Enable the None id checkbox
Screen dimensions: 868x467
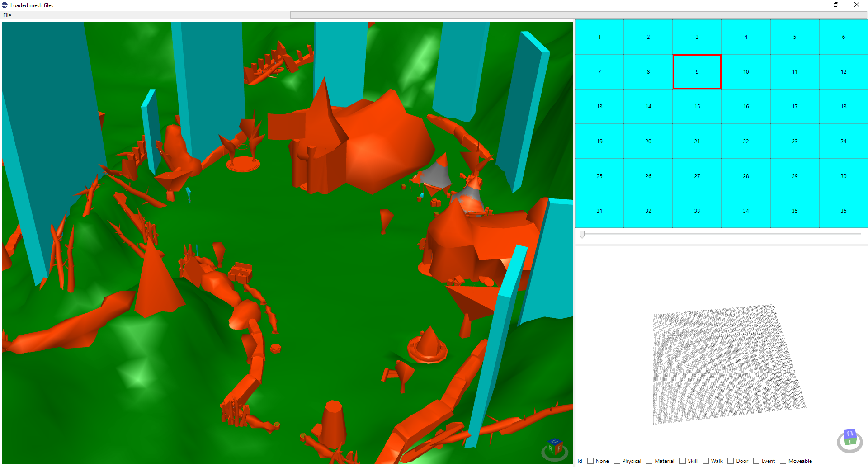pos(591,461)
